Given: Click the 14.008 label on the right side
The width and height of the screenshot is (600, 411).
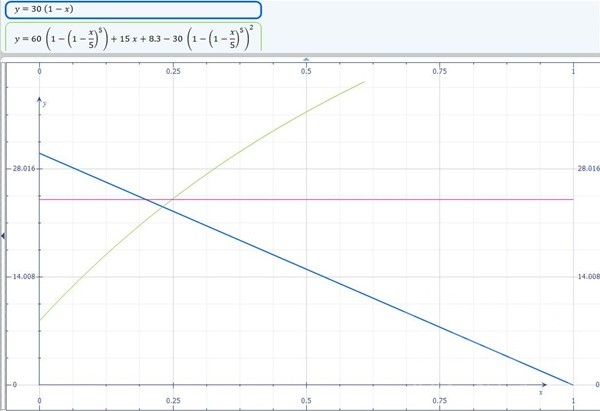Looking at the screenshot, I should 589,276.
